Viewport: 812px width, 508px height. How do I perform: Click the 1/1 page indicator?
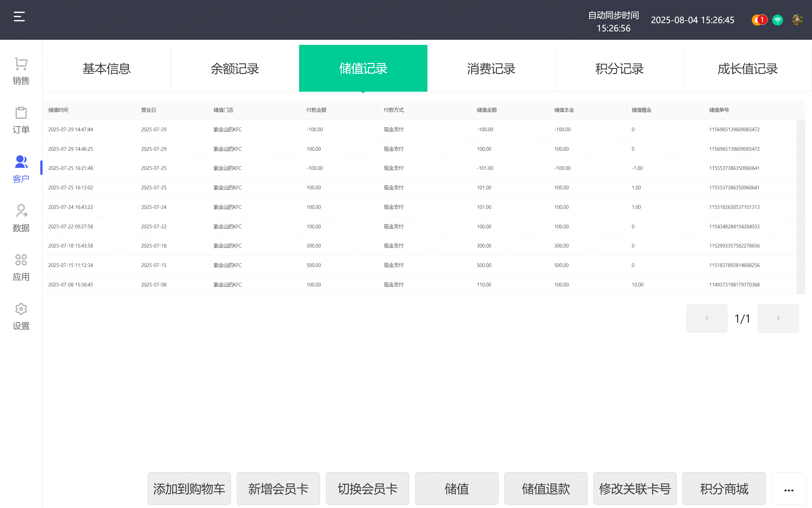coord(742,319)
